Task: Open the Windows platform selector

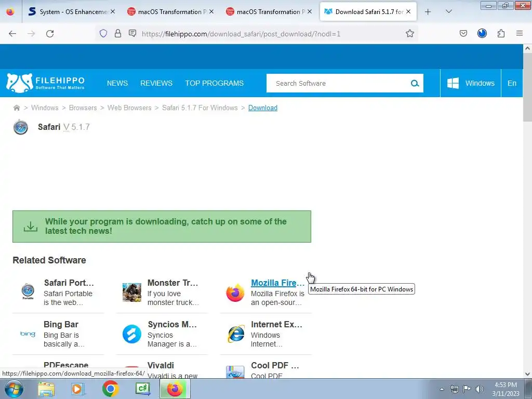Action: [x=471, y=83]
